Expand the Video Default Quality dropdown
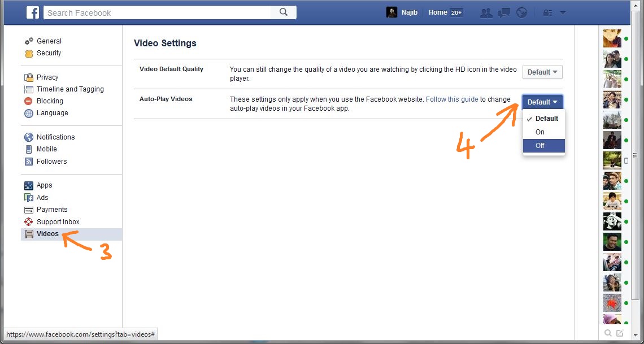The height and width of the screenshot is (344, 644). tap(542, 72)
